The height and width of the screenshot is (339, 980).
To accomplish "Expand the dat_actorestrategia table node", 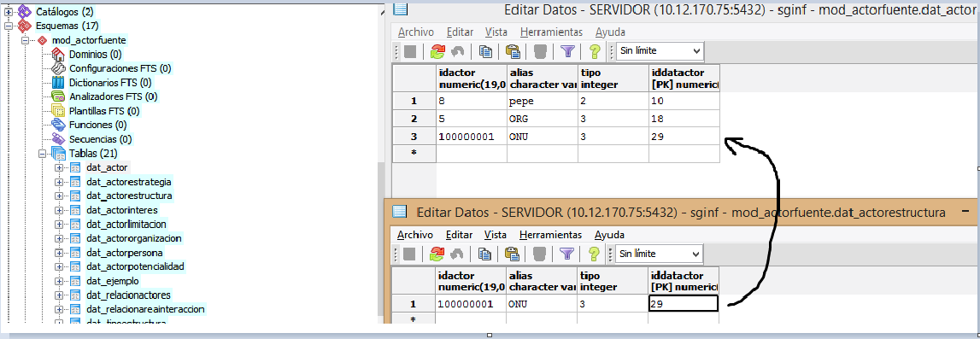I will point(59,182).
